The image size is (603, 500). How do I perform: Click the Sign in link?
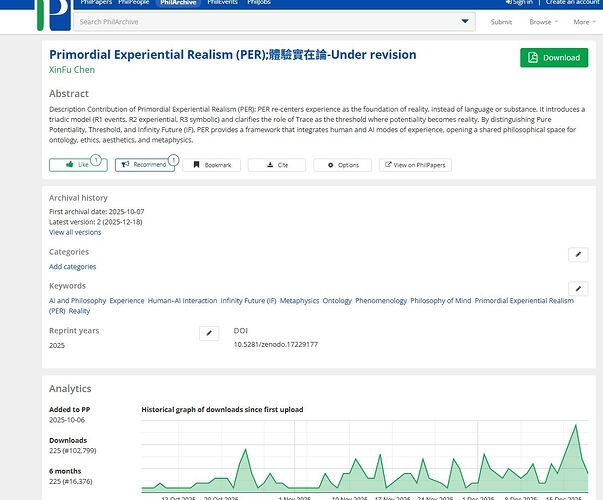[x=519, y=3]
